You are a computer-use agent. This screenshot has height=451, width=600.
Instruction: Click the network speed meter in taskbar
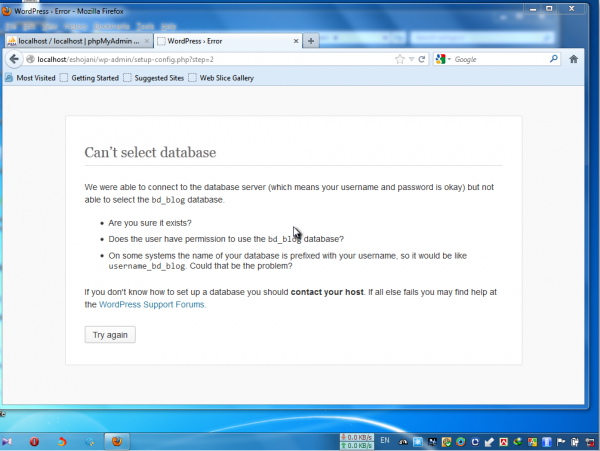point(357,441)
